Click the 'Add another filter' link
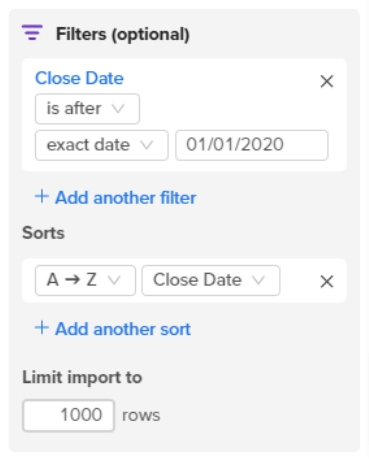 pyautogui.click(x=126, y=198)
